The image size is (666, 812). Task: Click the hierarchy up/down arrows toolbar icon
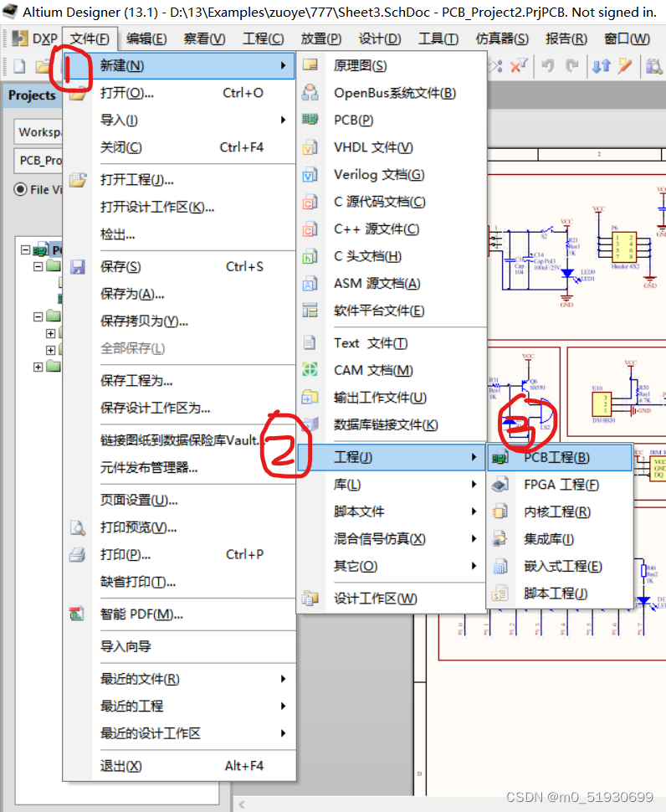(602, 66)
